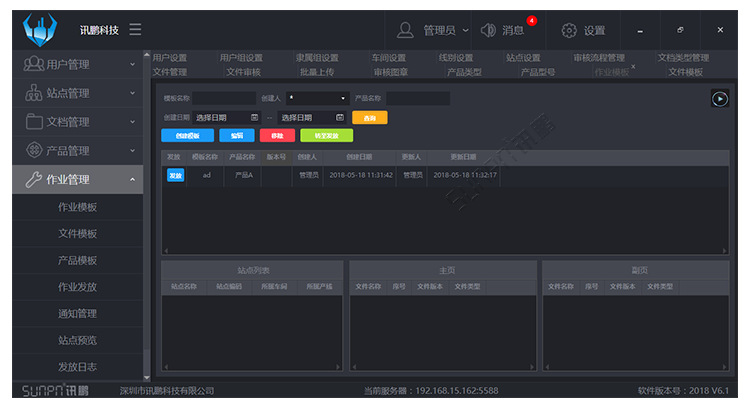Click the blue 发放 button in the ad row
Viewport: 750px width, 409px height.
click(x=175, y=175)
